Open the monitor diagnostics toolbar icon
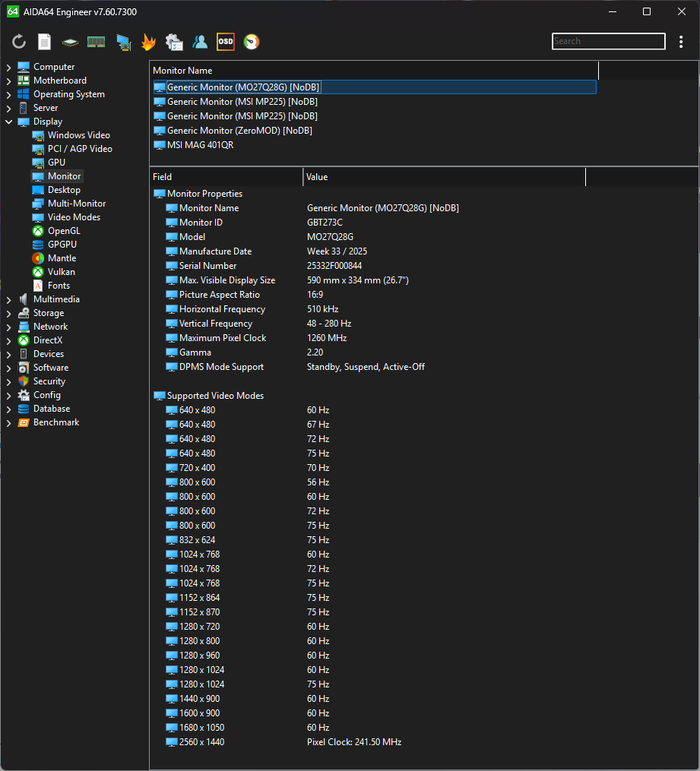This screenshot has height=771, width=700. [123, 43]
